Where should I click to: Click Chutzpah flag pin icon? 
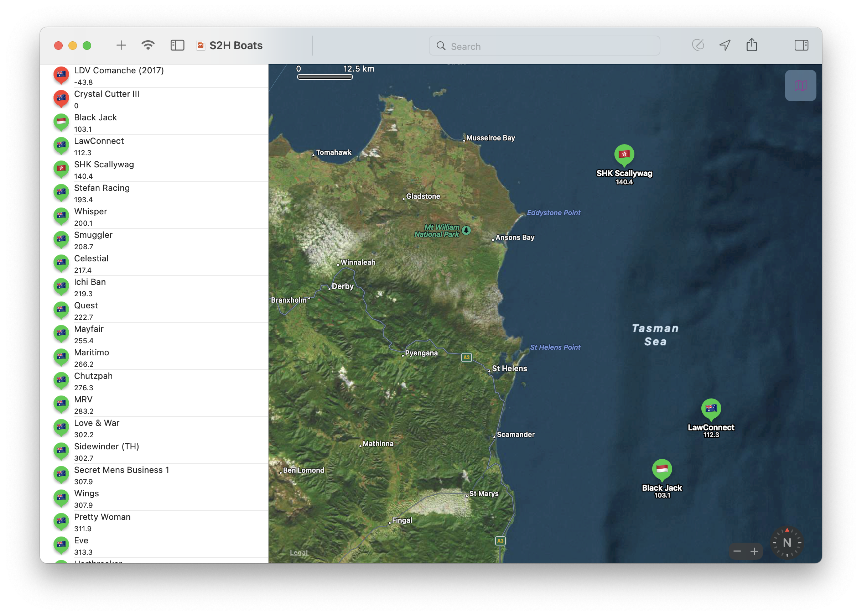point(61,381)
